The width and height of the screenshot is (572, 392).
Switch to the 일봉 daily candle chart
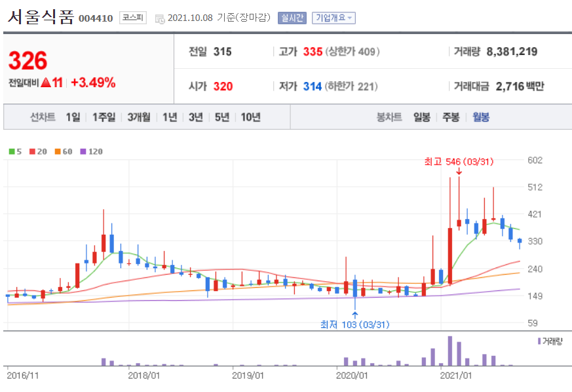[x=422, y=117]
